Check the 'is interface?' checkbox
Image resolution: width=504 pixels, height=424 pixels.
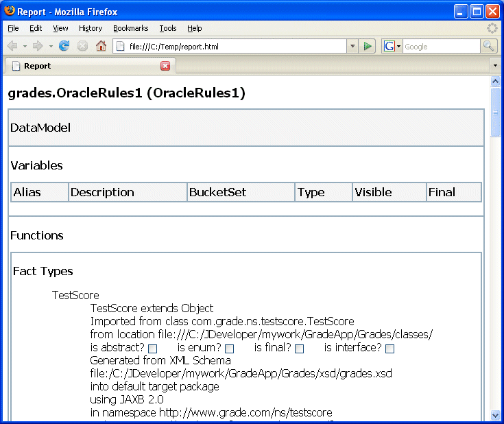tap(390, 349)
